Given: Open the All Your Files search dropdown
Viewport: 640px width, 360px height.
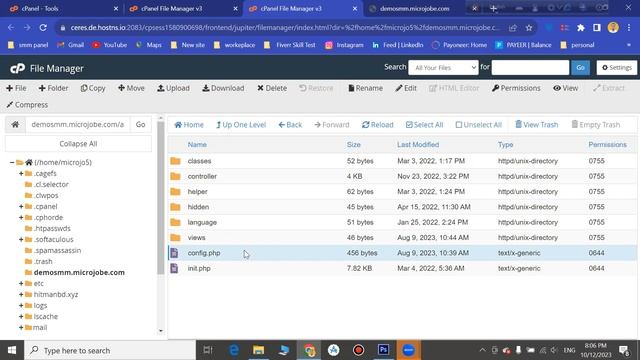Looking at the screenshot, I should pos(443,68).
